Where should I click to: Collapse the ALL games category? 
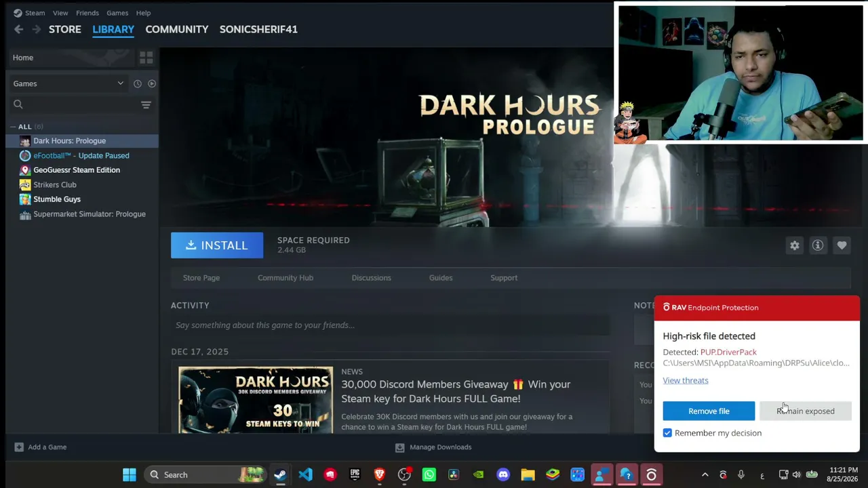(13, 127)
